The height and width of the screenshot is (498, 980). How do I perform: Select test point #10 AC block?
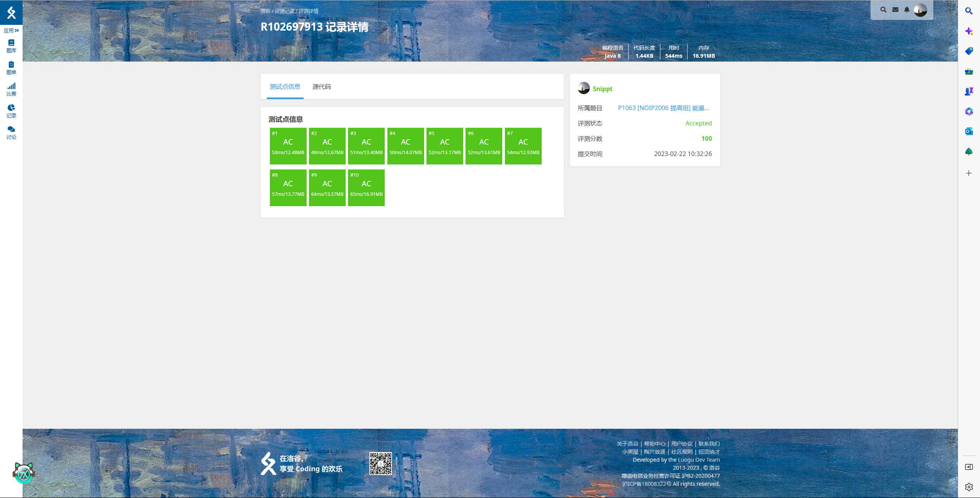pos(366,188)
